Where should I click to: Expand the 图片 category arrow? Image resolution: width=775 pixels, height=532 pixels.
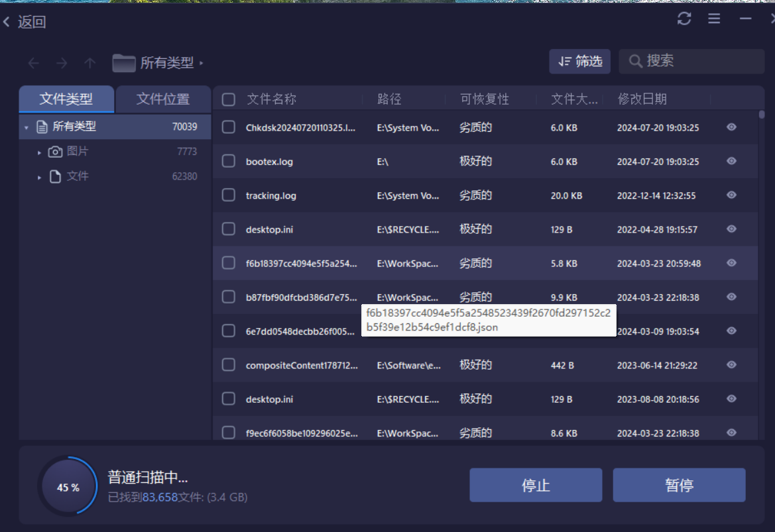pos(39,152)
